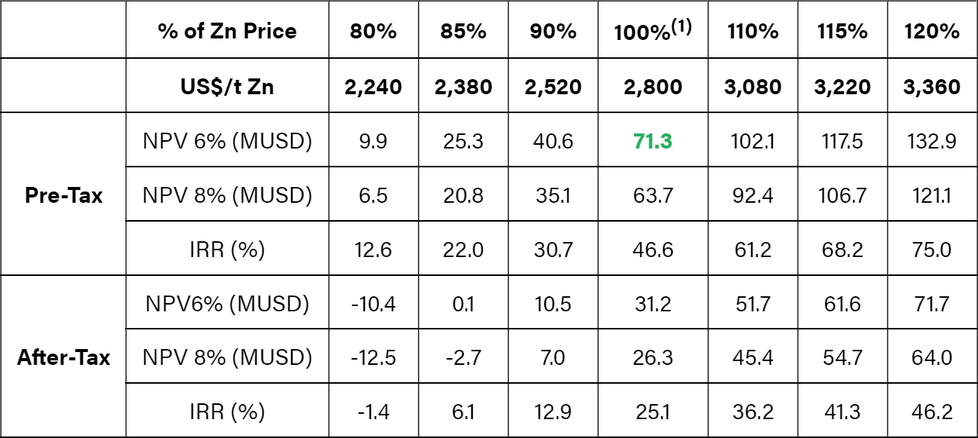Select the 63.7 Pre-Tax NPV 8% value
This screenshot has height=438, width=978.
pos(651,196)
